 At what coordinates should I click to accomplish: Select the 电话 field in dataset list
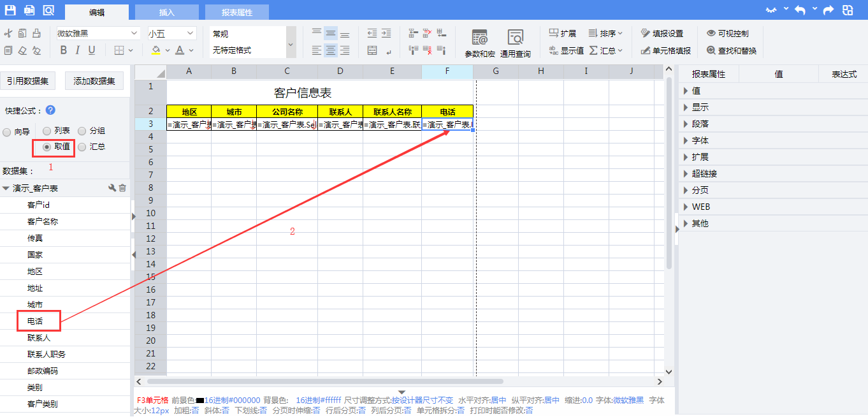coord(35,321)
